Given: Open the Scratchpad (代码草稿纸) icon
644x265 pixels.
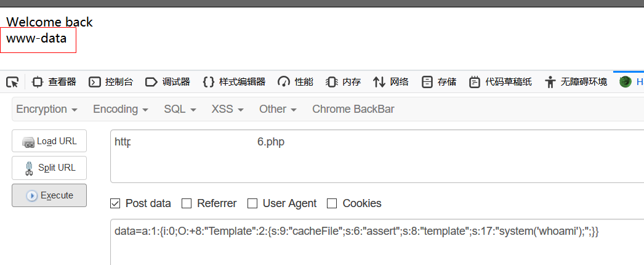Looking at the screenshot, I should [475, 82].
